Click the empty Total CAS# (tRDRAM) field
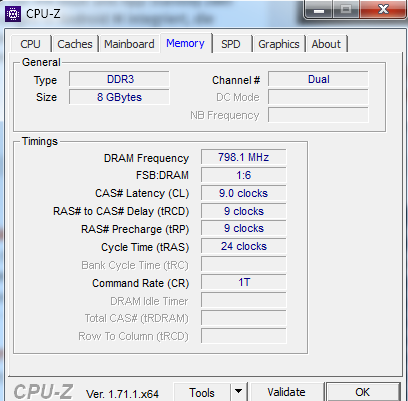This screenshot has width=408, height=401. 243,318
